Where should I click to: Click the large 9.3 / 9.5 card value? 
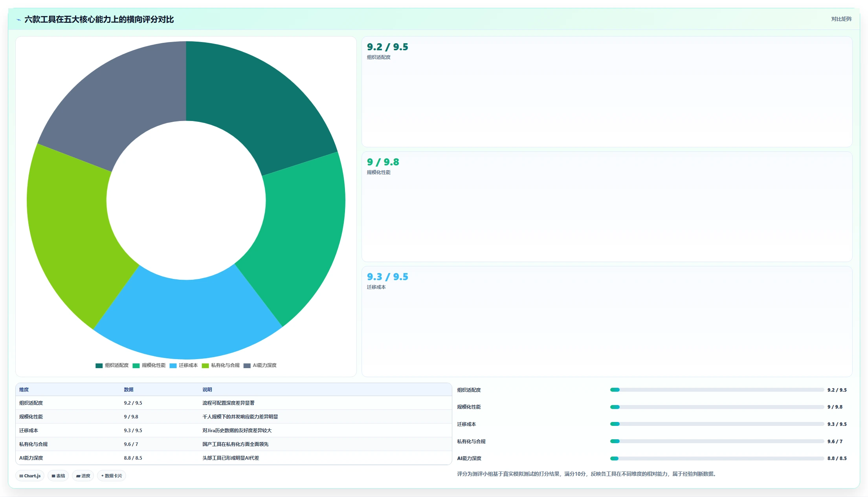[x=387, y=277]
